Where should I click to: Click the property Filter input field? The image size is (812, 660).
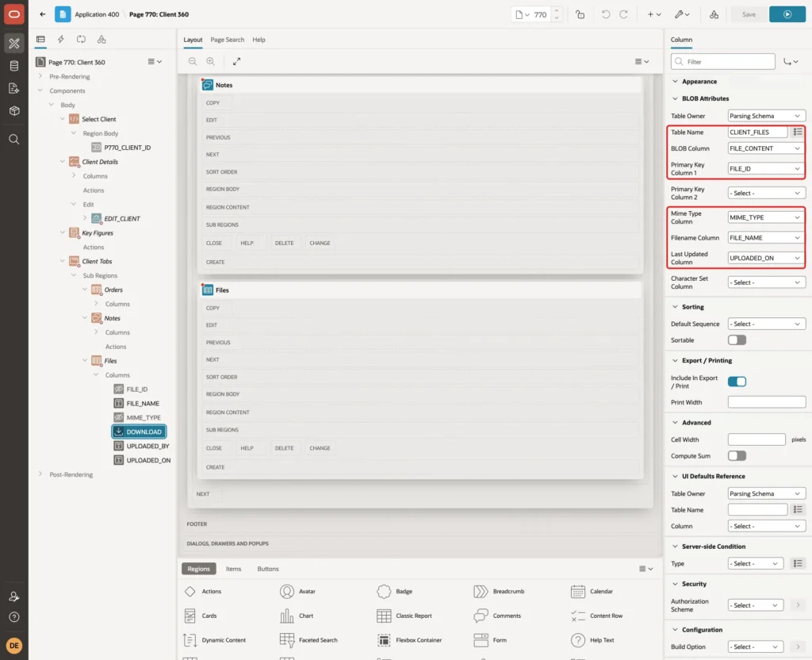[723, 62]
